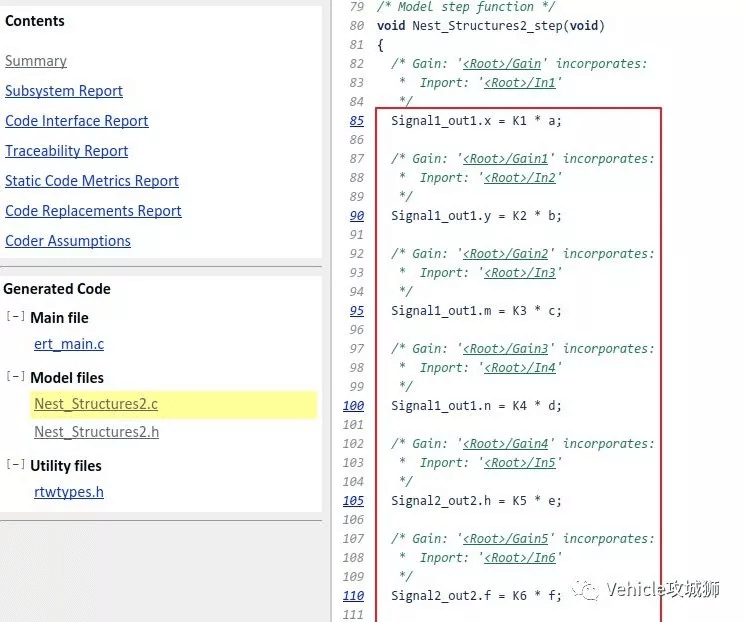Follow the <Root>/In6 block link

[520, 557]
